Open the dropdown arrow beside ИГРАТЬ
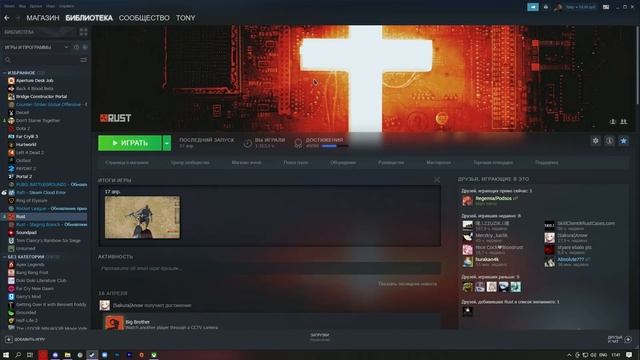This screenshot has height=360, width=640. tap(167, 143)
